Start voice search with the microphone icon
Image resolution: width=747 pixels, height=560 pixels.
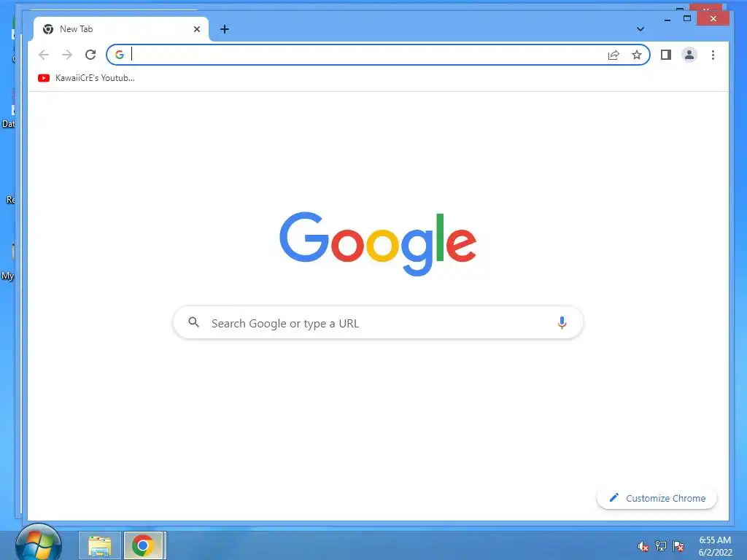pos(562,323)
